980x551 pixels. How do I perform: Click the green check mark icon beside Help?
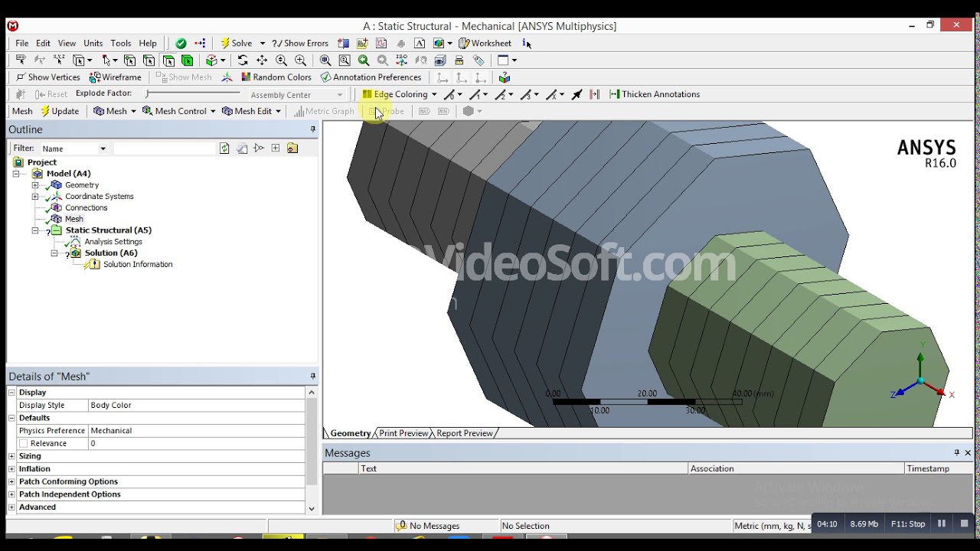[181, 44]
